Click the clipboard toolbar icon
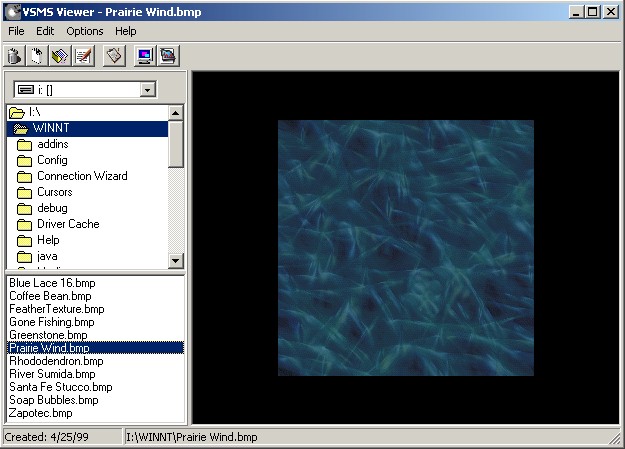Screen dimensions: 625x449 tap(115, 56)
